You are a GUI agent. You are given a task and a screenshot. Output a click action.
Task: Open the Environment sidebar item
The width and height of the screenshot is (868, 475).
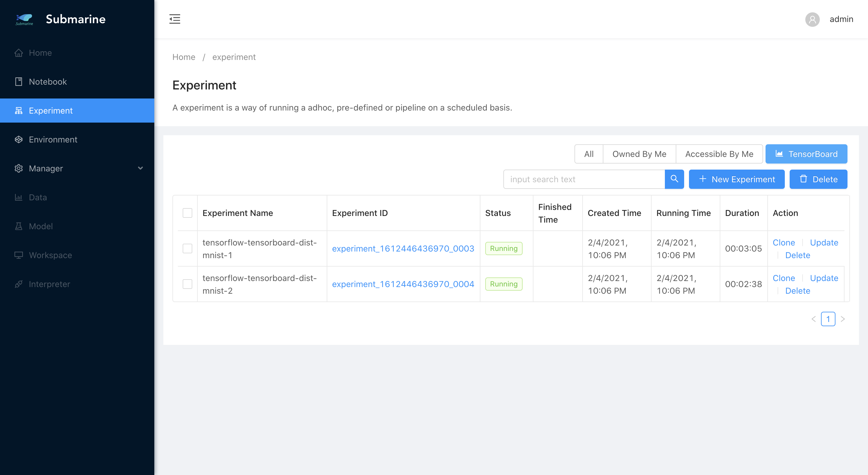[53, 139]
